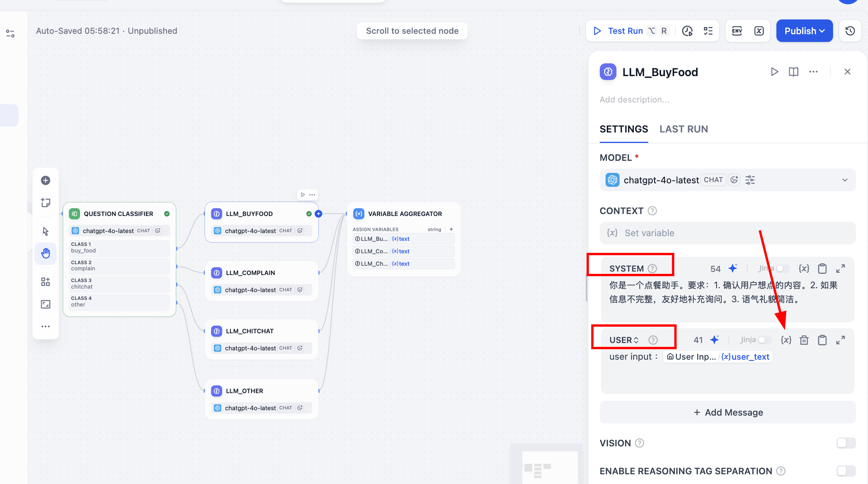This screenshot has width=868, height=484.
Task: Expand the SYSTEM prompt editor fullscreen
Action: click(x=840, y=268)
